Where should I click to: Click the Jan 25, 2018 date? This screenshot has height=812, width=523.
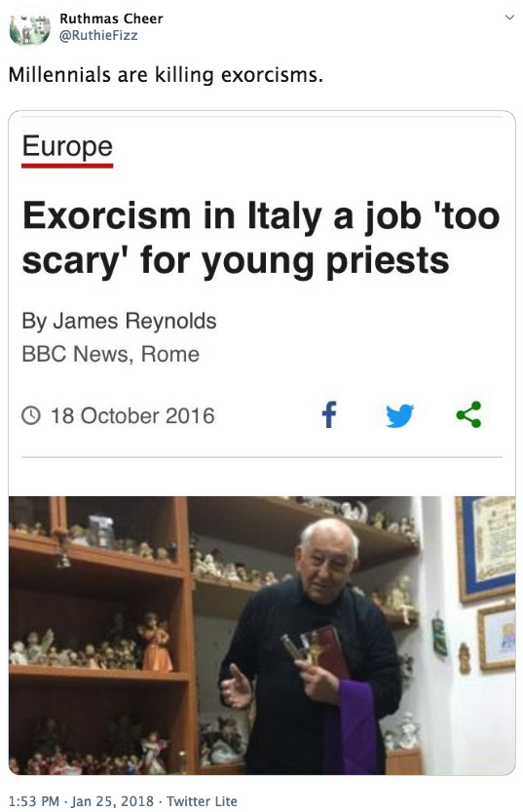[113, 801]
